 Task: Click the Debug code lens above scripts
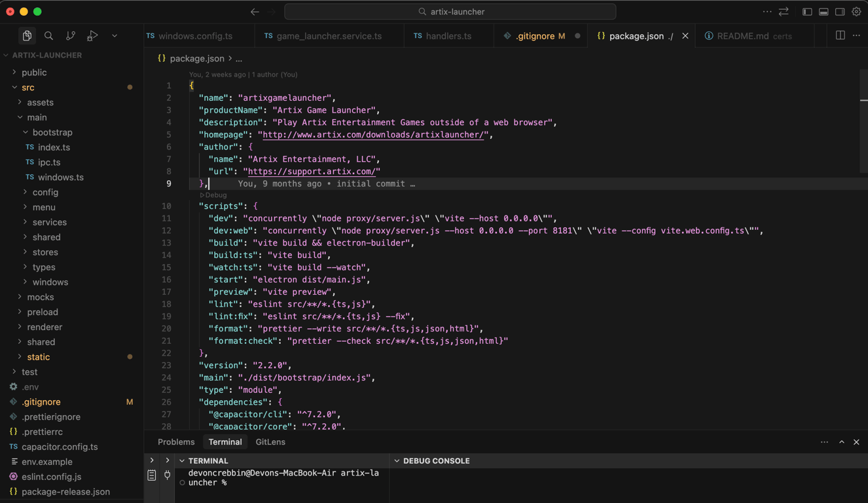(x=214, y=195)
